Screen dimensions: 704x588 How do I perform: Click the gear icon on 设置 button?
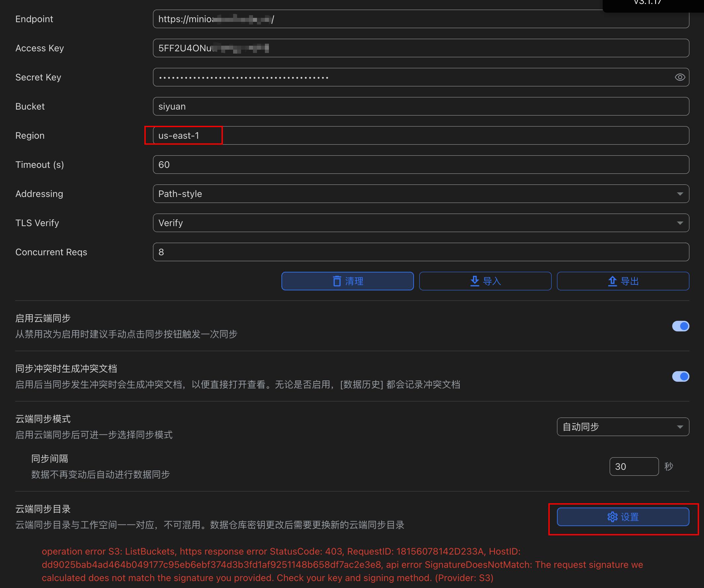612,516
